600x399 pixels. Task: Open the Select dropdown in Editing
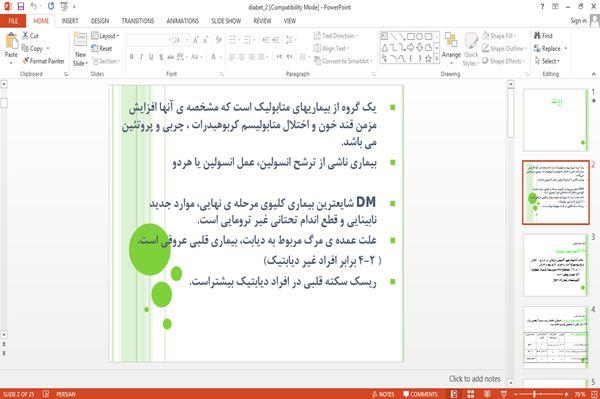click(x=547, y=61)
